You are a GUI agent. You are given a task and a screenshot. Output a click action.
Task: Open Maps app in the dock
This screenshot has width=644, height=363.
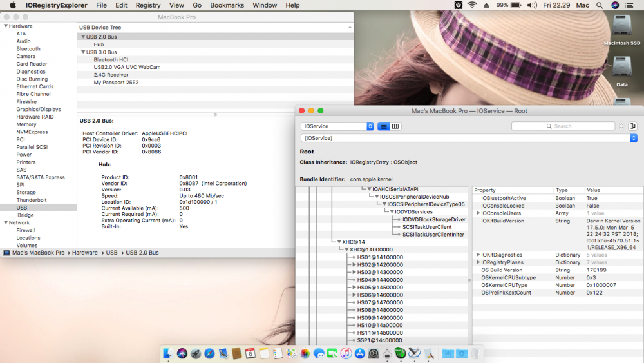click(x=292, y=353)
